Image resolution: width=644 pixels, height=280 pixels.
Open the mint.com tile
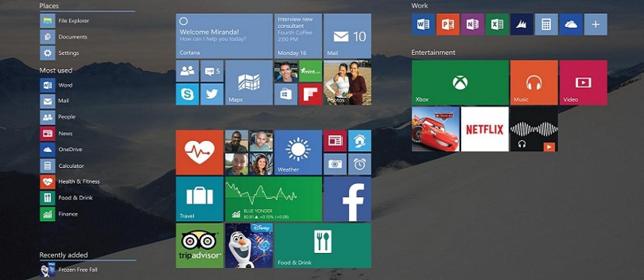(310, 71)
